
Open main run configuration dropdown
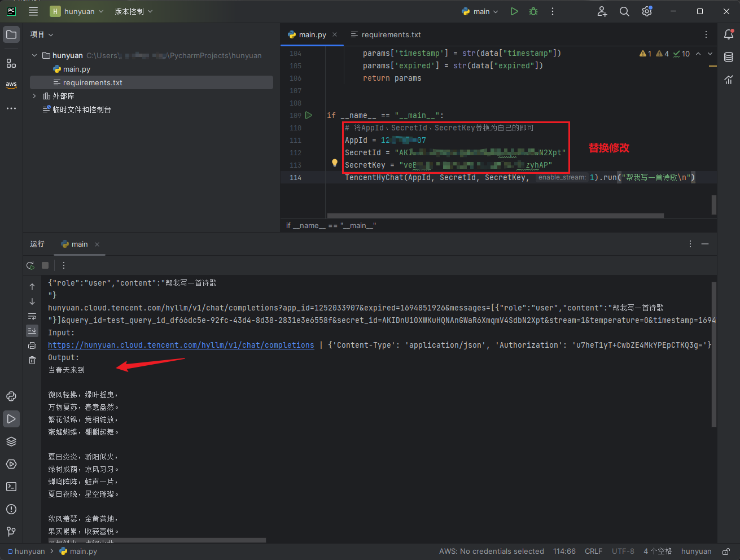click(x=480, y=11)
